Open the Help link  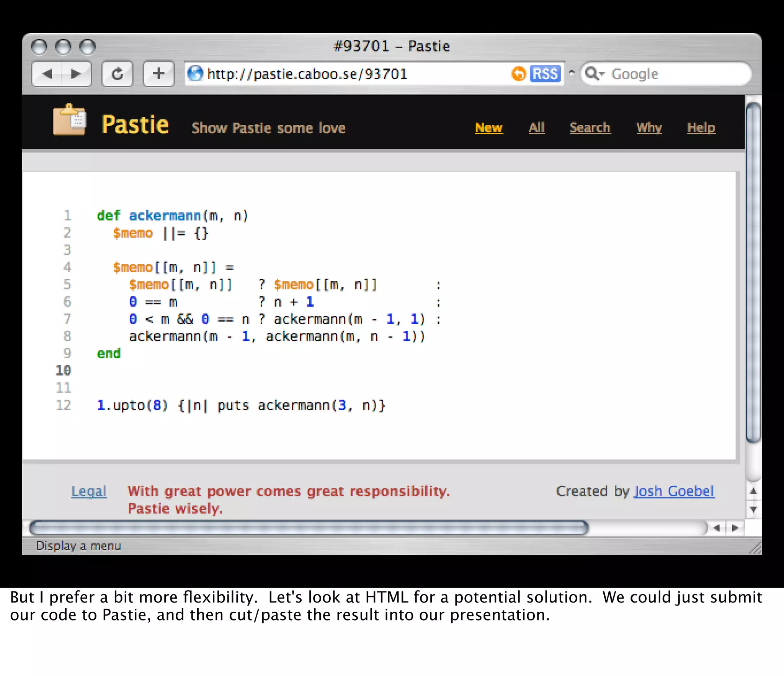tap(701, 127)
